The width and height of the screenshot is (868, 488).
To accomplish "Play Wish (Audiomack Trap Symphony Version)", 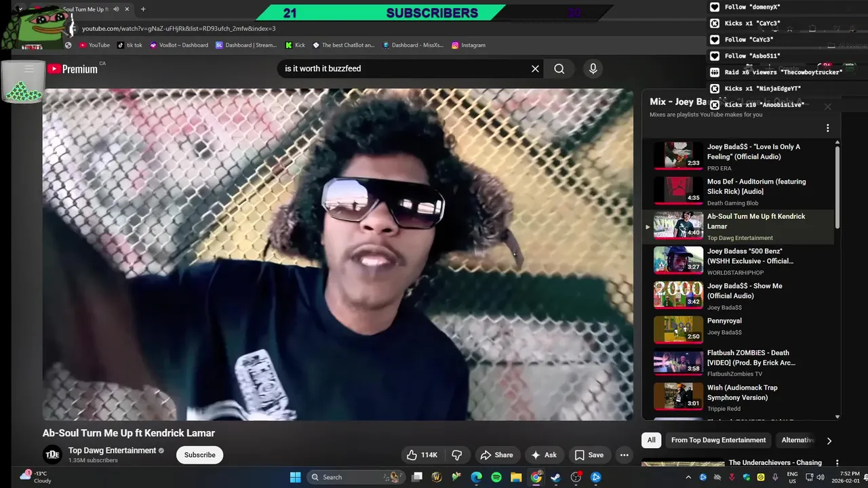I will (738, 397).
